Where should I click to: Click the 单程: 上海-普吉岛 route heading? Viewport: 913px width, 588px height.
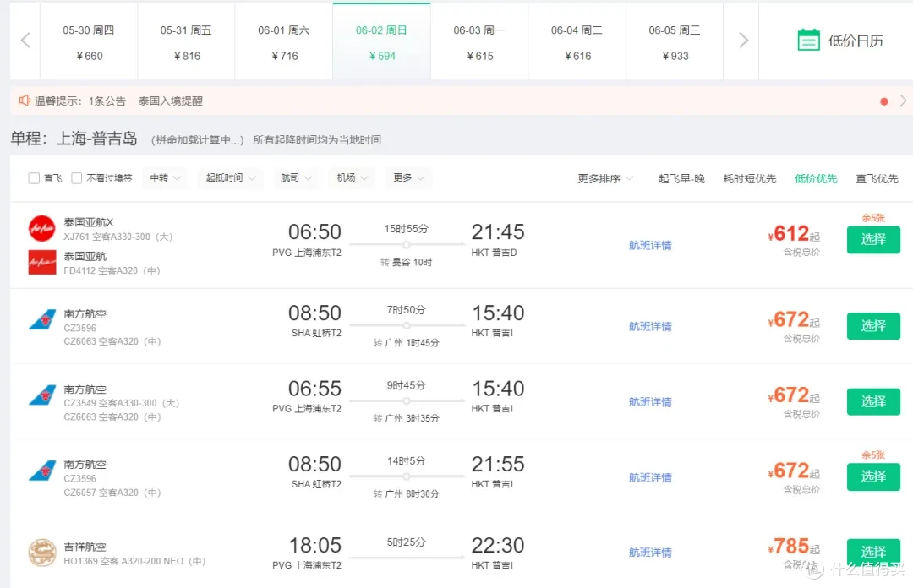point(74,139)
